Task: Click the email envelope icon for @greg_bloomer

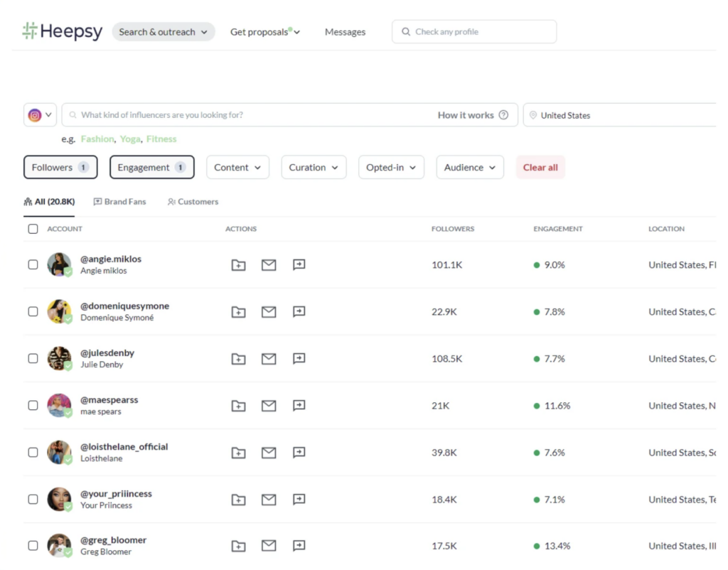Action: [269, 546]
